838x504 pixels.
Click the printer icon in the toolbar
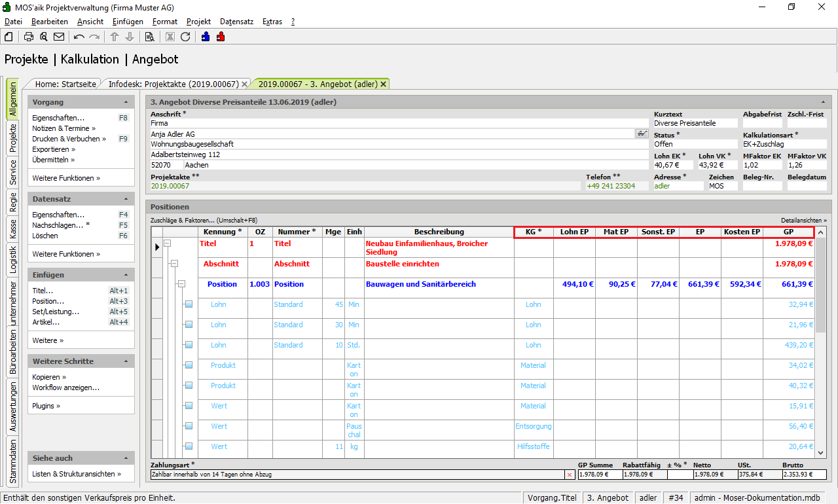click(x=29, y=37)
